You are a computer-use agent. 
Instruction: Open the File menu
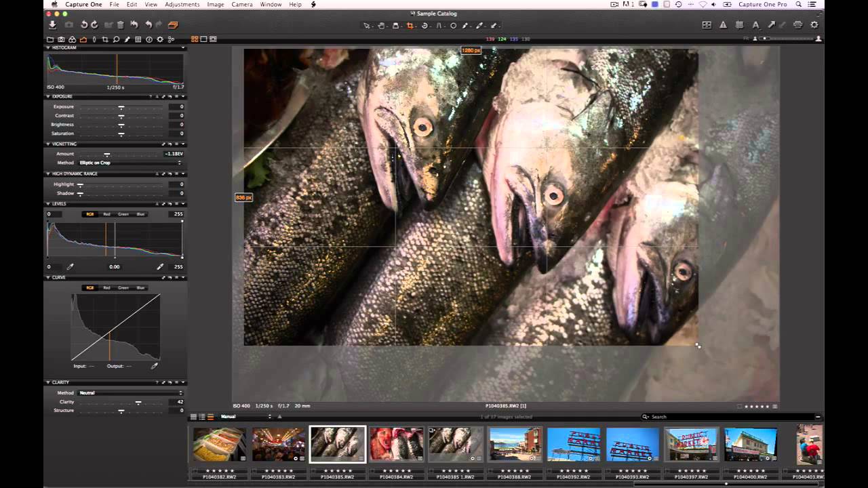click(115, 5)
